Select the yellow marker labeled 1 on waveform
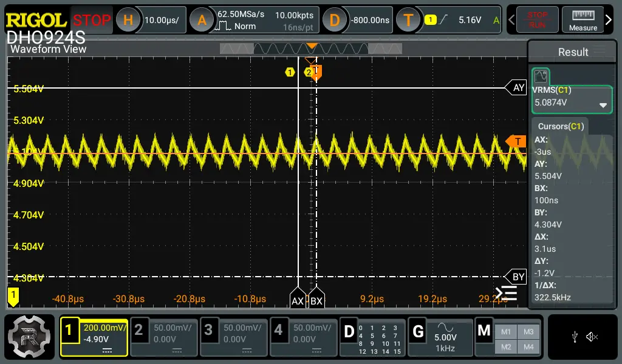The image size is (622, 364). point(290,72)
